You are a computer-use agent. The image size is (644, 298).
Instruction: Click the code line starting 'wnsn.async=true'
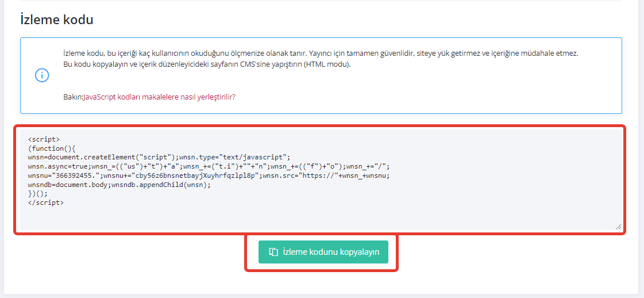point(209,166)
